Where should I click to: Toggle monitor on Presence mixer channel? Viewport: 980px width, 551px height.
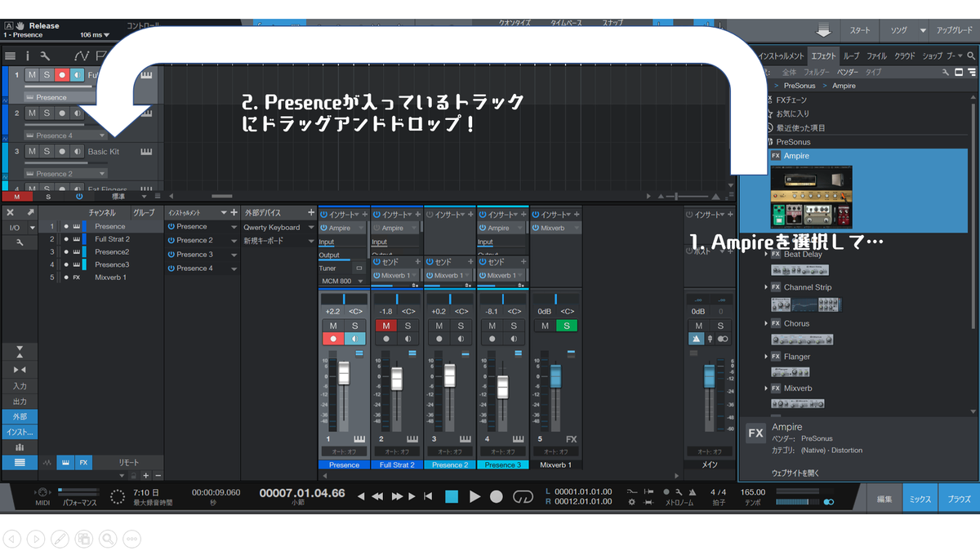point(354,339)
